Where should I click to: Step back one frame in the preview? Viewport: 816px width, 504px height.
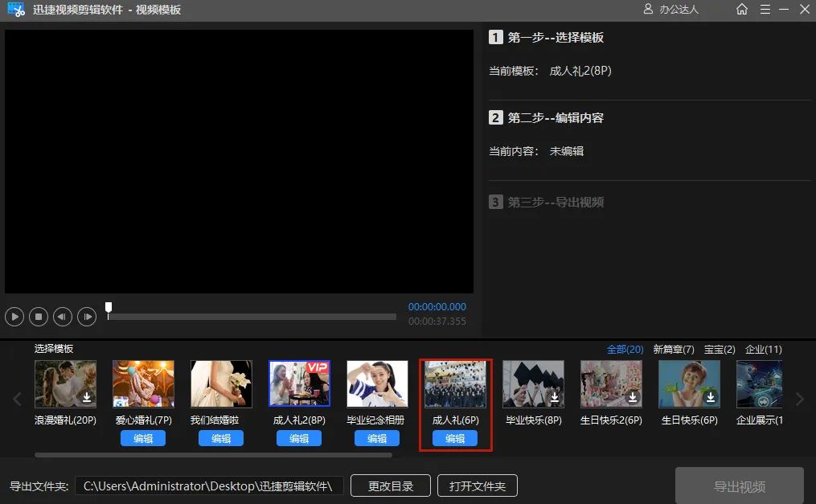[x=63, y=317]
